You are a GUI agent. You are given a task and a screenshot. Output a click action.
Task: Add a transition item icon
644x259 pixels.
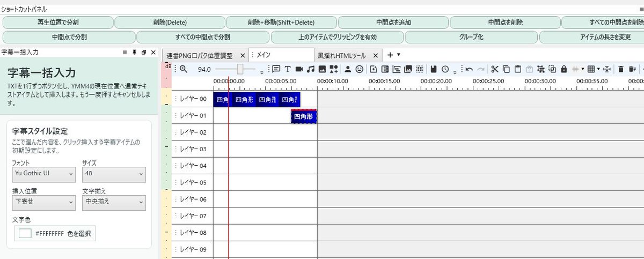[385, 69]
